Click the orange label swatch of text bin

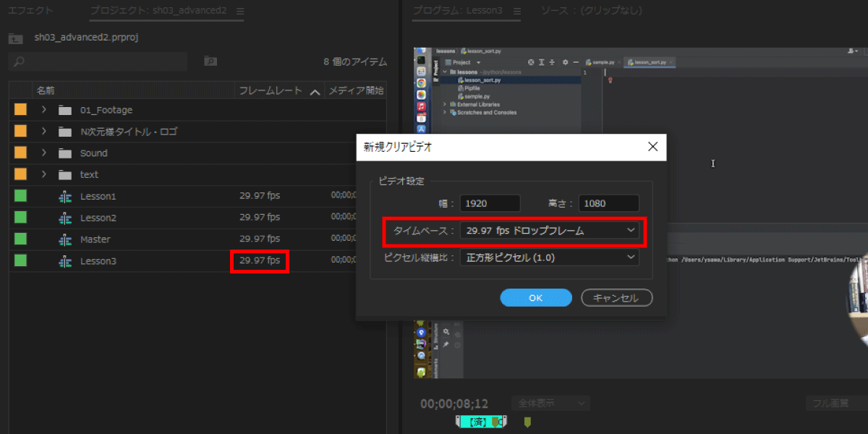(x=20, y=174)
